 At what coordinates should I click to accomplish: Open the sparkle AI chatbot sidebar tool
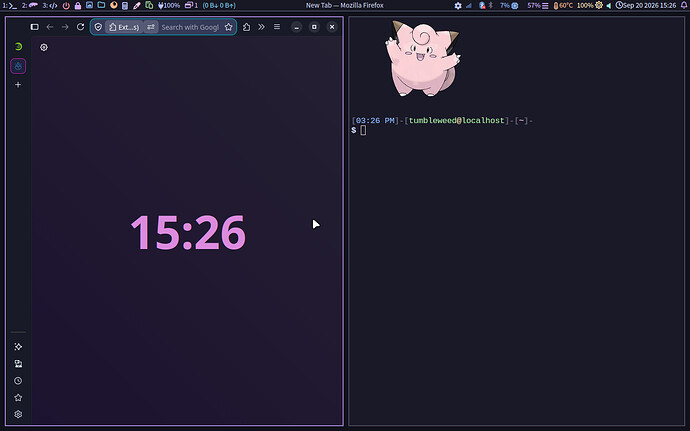tap(18, 347)
